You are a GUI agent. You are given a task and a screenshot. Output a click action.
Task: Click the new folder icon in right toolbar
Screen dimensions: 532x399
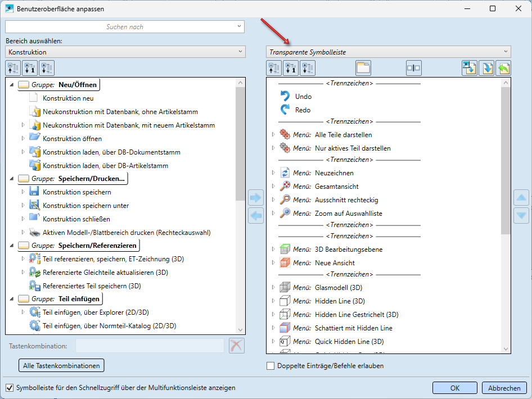363,68
